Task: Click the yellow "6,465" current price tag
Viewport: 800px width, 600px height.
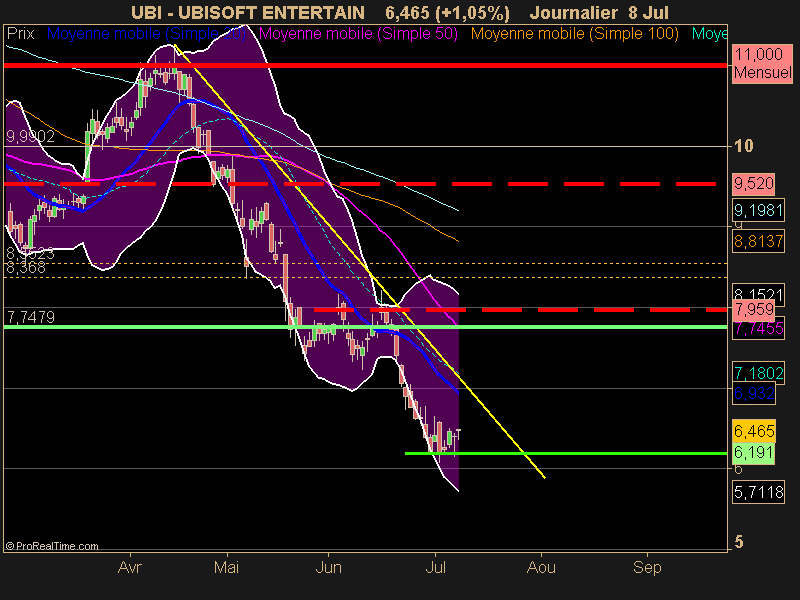Action: (x=754, y=431)
